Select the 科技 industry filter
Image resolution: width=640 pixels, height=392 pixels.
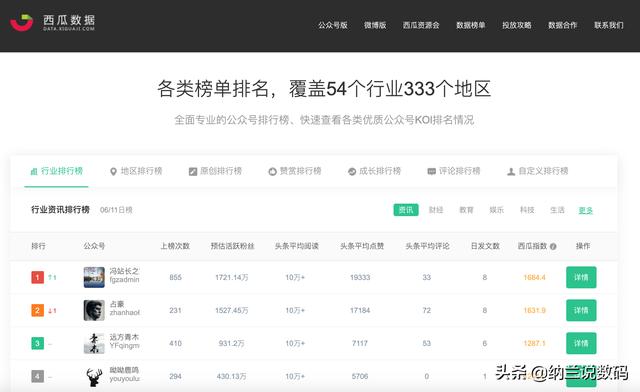coord(527,210)
